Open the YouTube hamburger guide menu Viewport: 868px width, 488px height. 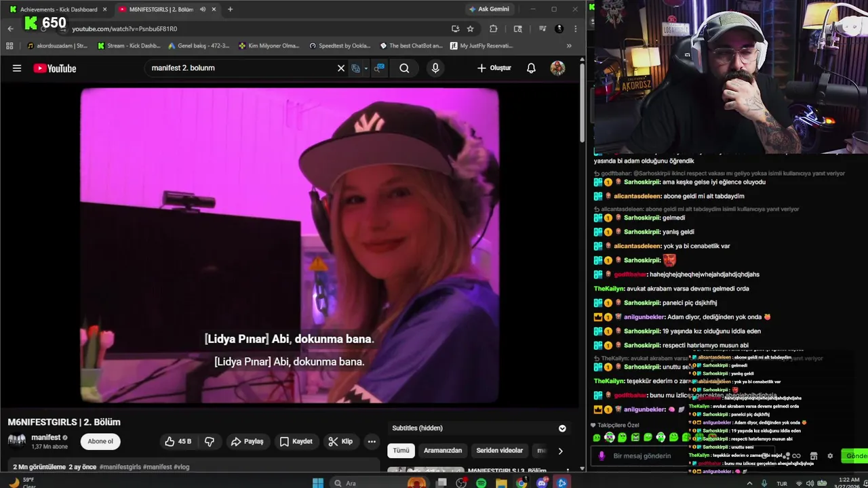(17, 68)
